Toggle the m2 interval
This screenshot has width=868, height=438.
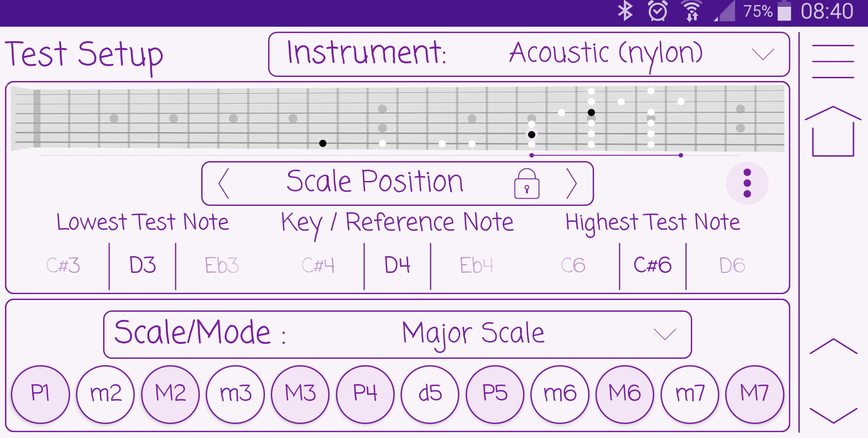pos(106,394)
